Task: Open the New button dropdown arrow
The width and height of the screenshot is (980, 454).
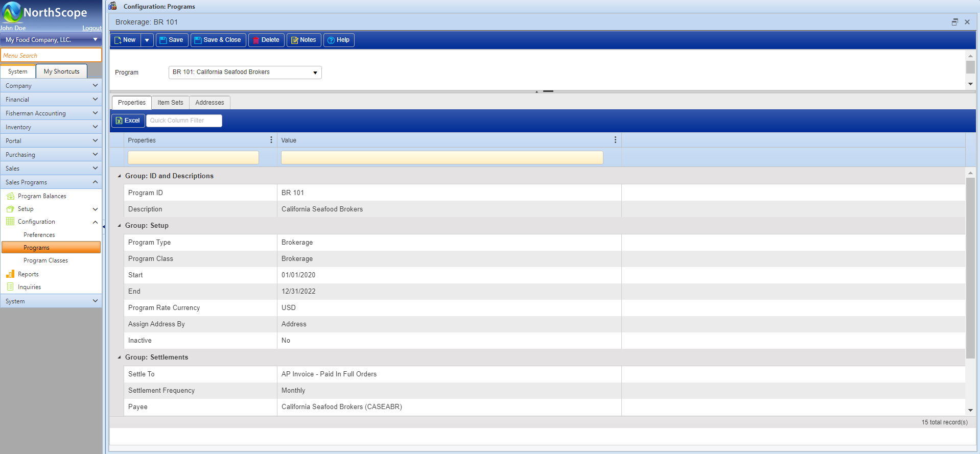Action: [x=147, y=40]
